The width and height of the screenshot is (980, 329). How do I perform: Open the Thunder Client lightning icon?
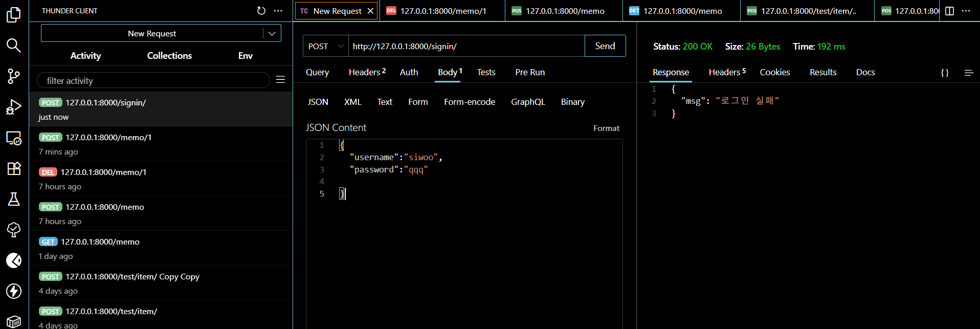point(14,291)
